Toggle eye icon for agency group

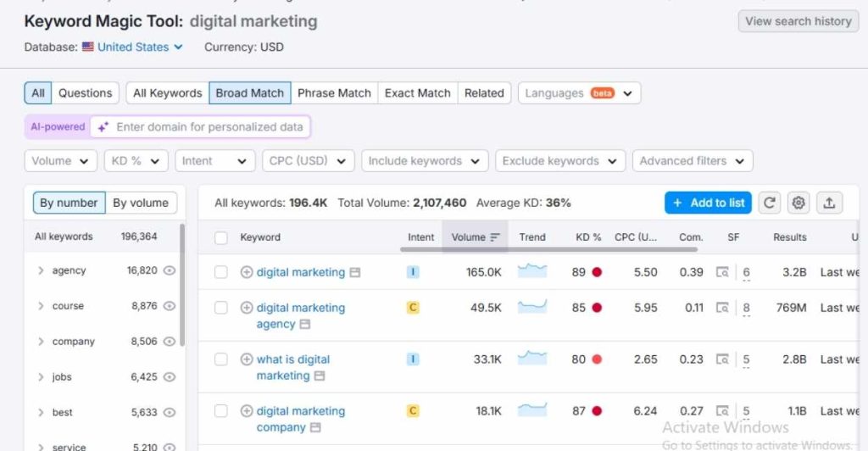(x=170, y=270)
